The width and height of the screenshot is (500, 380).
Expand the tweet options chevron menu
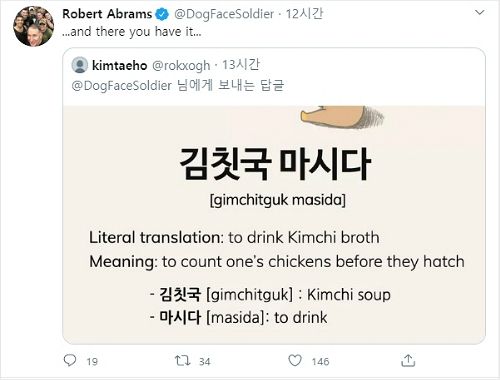[x=479, y=13]
